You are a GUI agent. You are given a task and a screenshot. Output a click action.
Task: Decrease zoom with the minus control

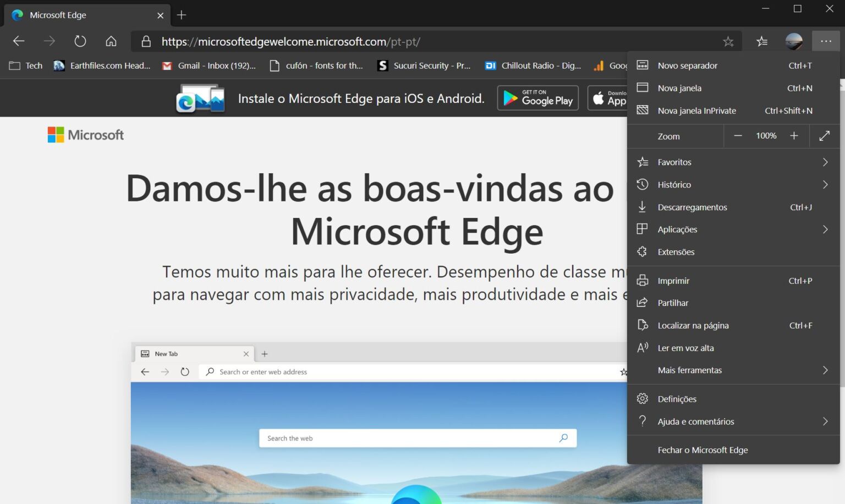(737, 135)
